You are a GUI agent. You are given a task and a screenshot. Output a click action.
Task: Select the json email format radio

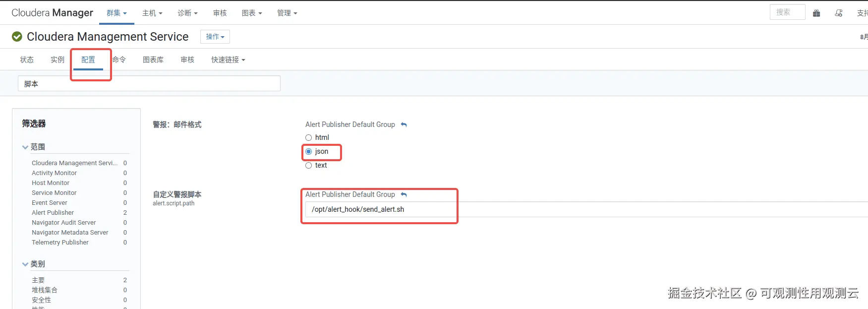tap(309, 151)
